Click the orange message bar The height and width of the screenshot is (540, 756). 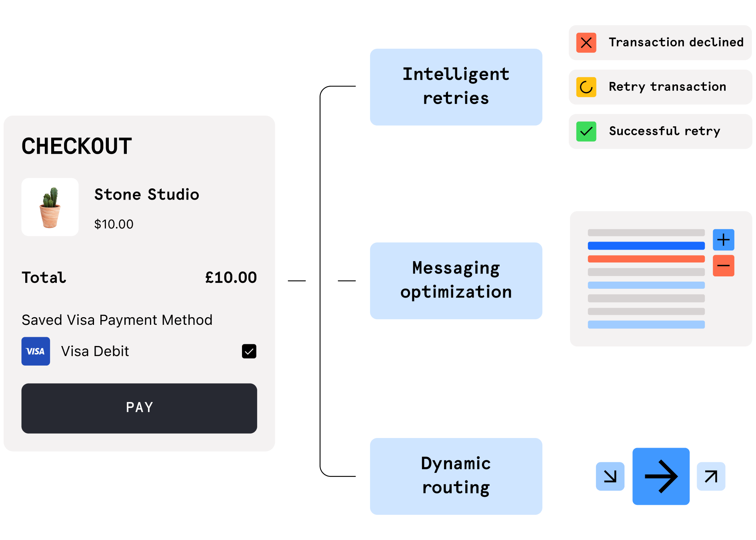[646, 259]
